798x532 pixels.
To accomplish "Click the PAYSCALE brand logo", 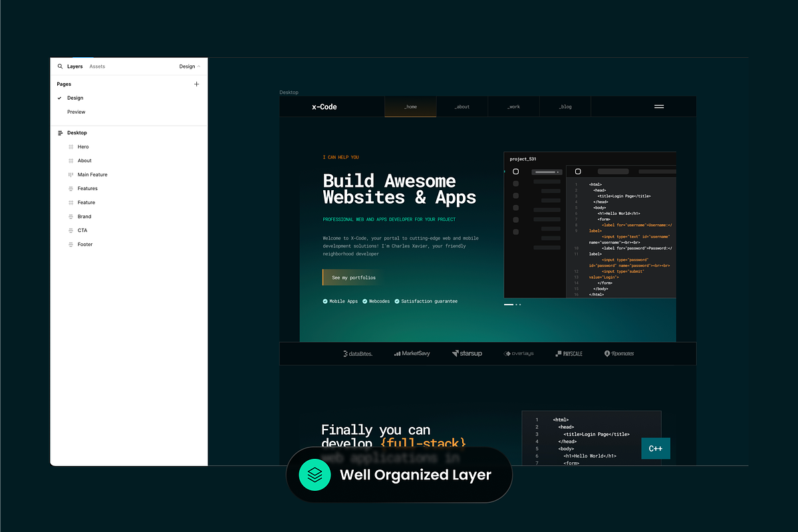I will coord(569,354).
